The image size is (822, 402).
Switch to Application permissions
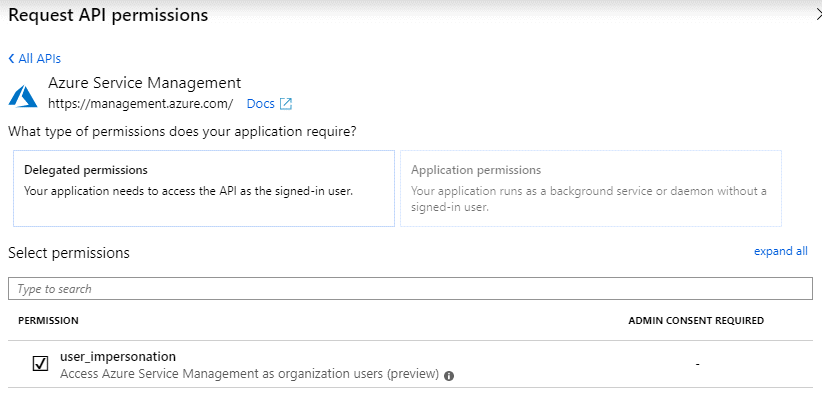coord(590,188)
